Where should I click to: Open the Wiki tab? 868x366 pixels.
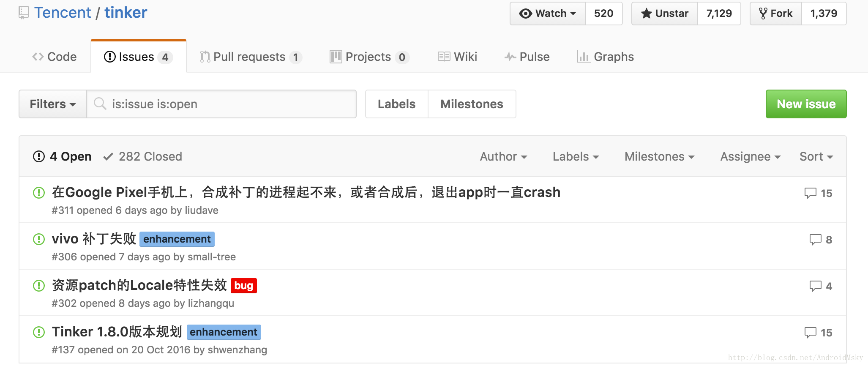pos(457,57)
